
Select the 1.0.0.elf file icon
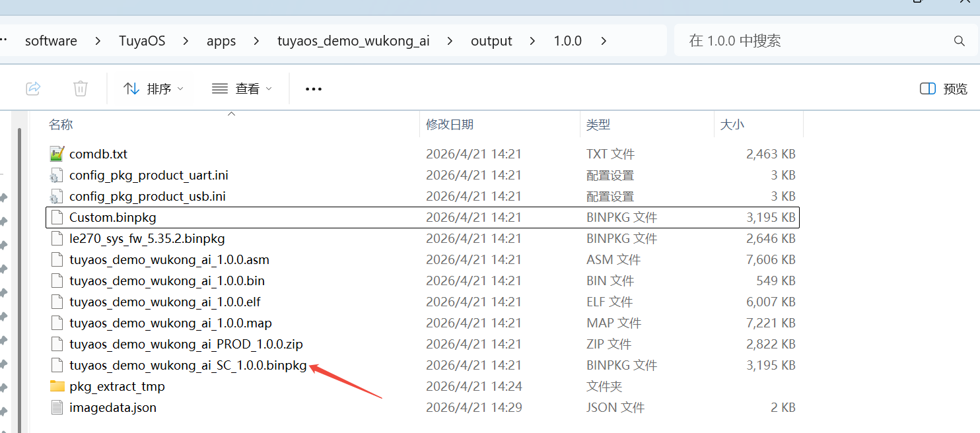coord(57,302)
